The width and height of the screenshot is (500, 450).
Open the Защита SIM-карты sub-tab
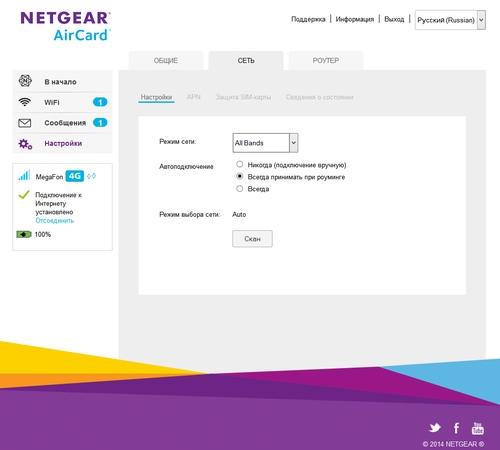click(243, 97)
